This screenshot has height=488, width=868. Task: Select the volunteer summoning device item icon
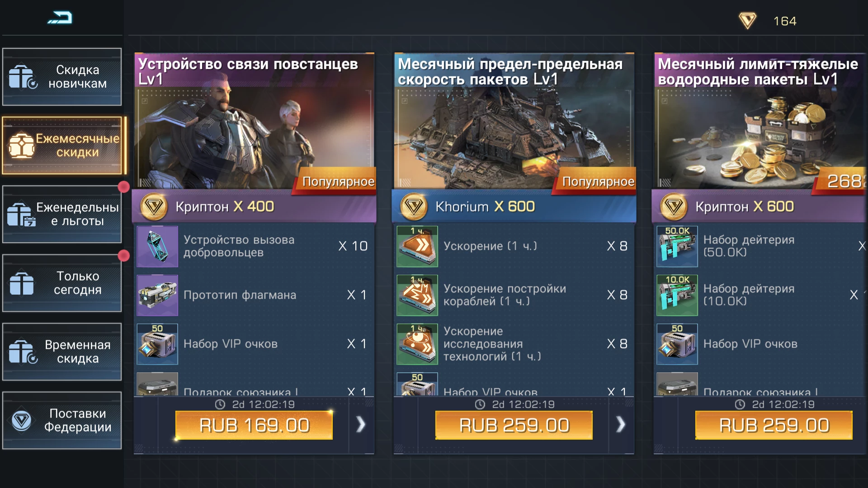157,246
